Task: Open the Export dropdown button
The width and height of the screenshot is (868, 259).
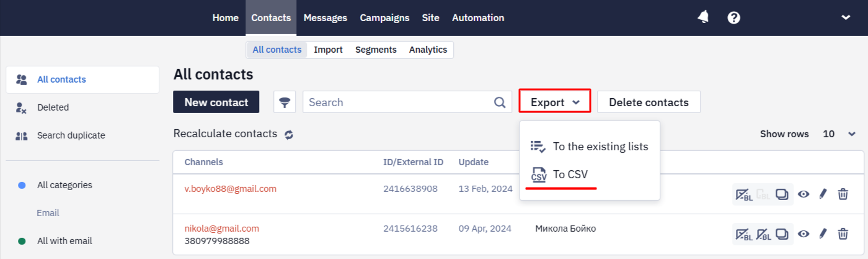Action: [x=555, y=102]
